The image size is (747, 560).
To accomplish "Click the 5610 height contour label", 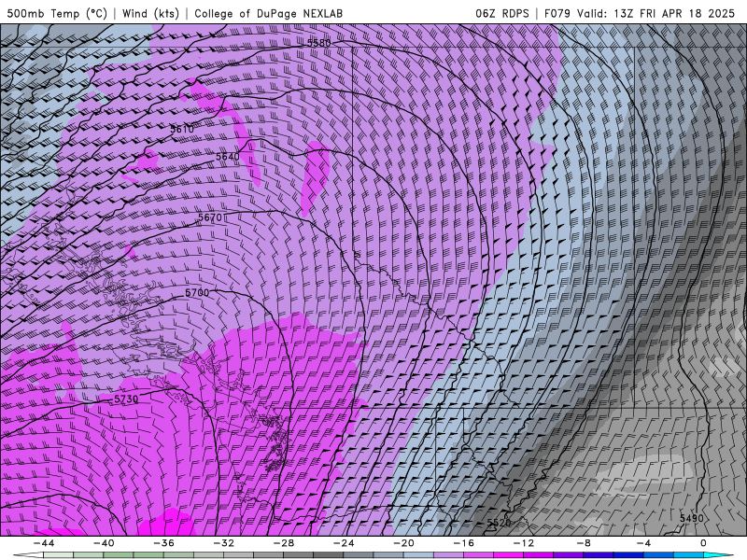I will tap(182, 129).
